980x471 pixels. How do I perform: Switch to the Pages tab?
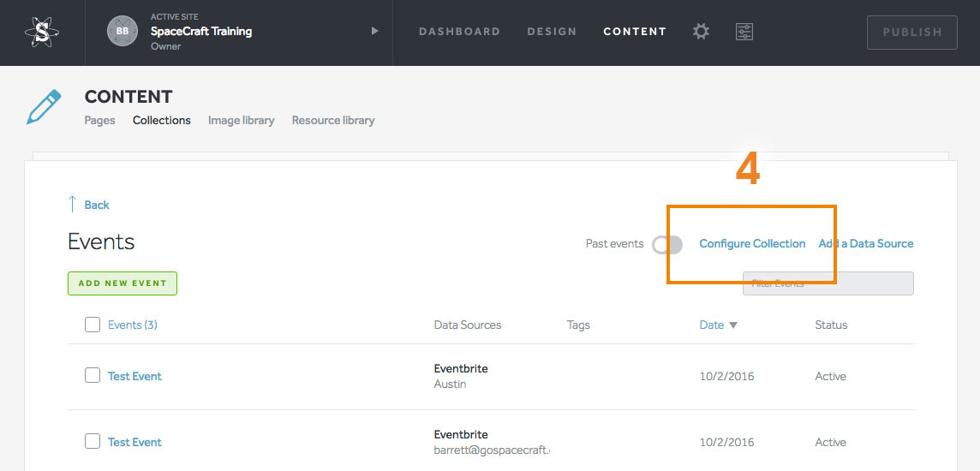coord(99,121)
